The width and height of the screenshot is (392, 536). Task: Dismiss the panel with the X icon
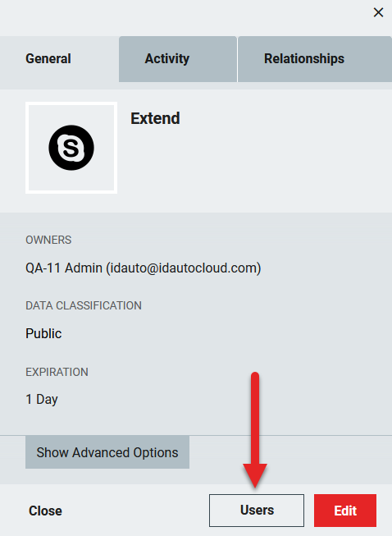click(x=378, y=12)
